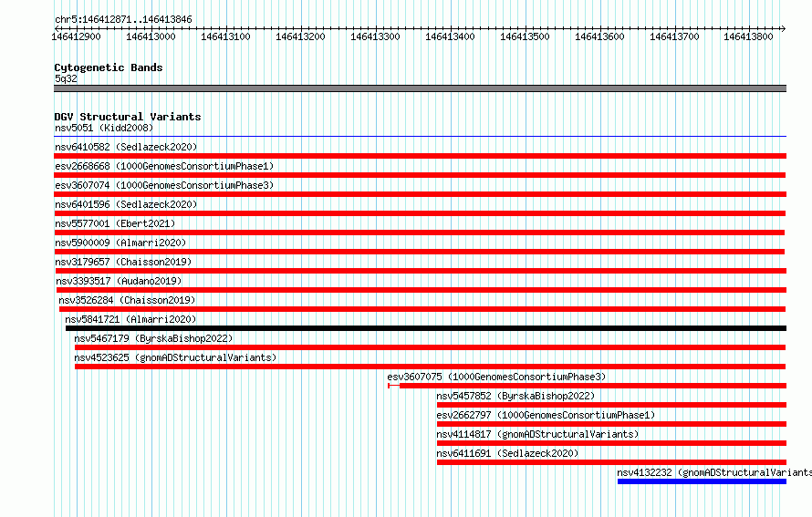Click nsv5467179 (ByrskaBishop2022) label

[153, 338]
